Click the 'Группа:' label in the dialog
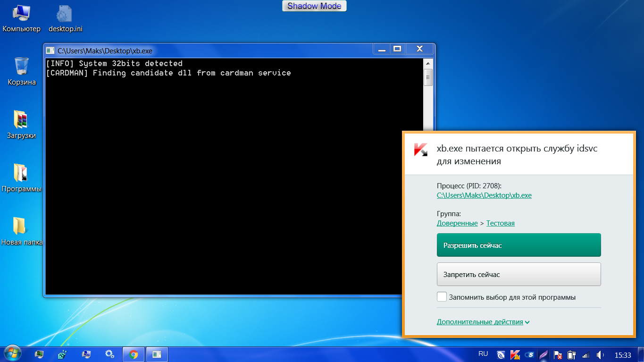The image size is (644, 362). pyautogui.click(x=449, y=214)
